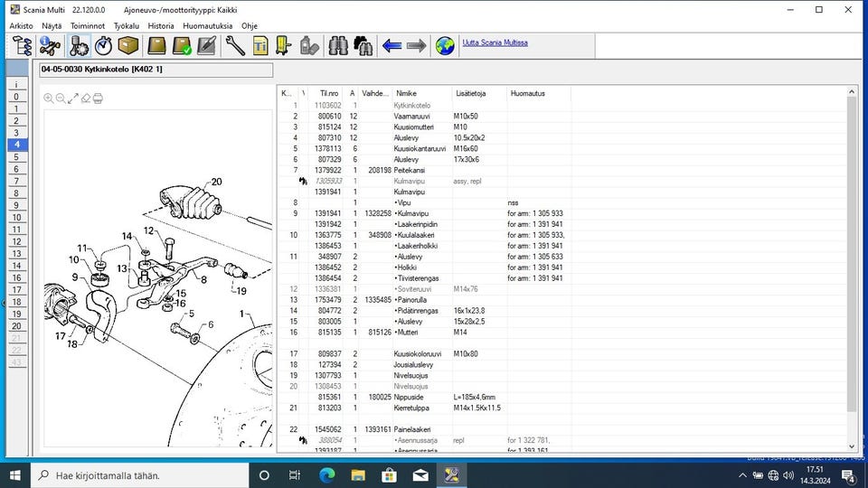Click the zoom out magnifier icon
Image resolution: width=868 pixels, height=488 pixels.
(x=61, y=99)
